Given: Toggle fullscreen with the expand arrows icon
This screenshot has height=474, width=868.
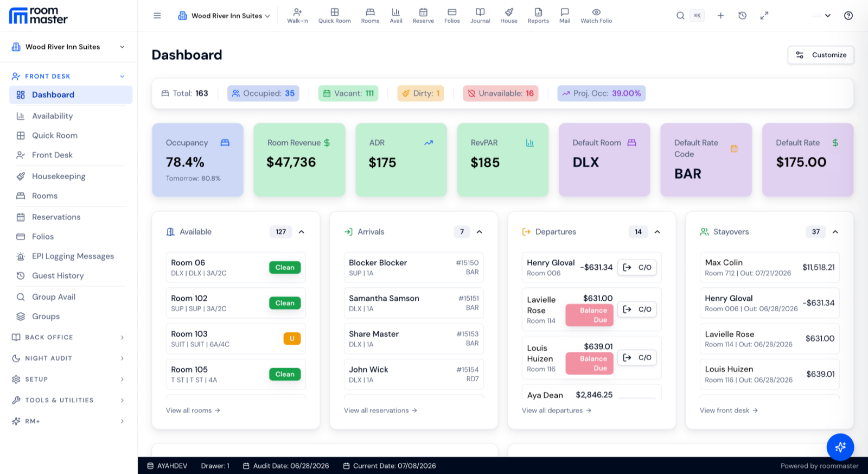Looking at the screenshot, I should pyautogui.click(x=764, y=16).
